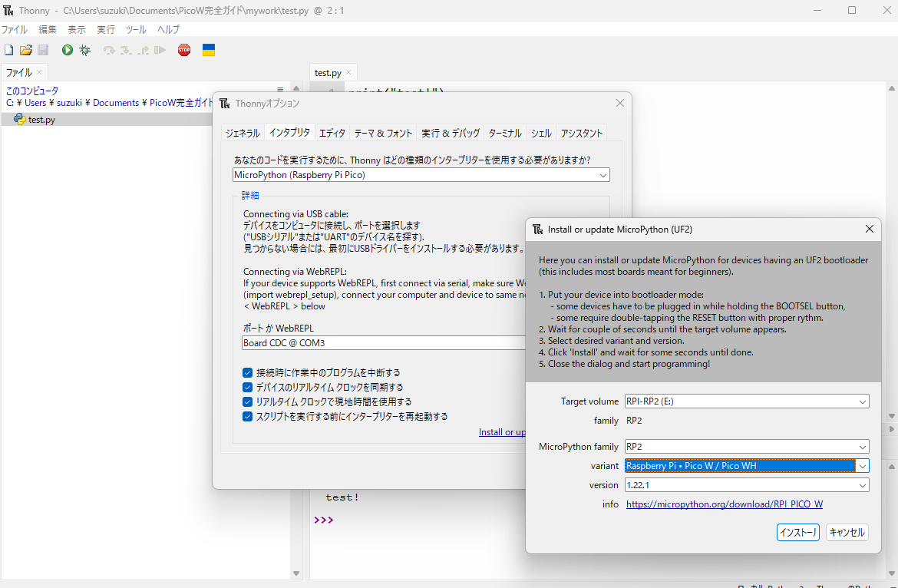Click the インストール button
The width and height of the screenshot is (898, 588).
pyautogui.click(x=798, y=533)
